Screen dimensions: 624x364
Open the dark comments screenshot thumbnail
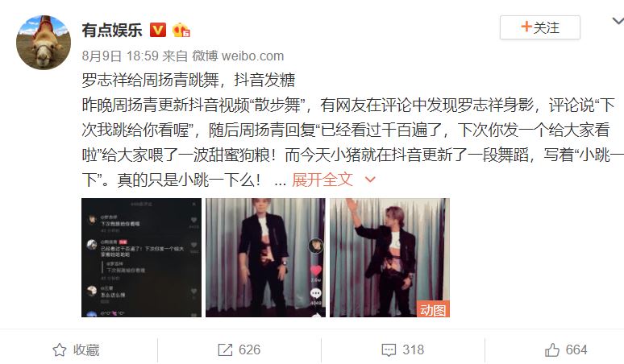pyautogui.click(x=141, y=258)
